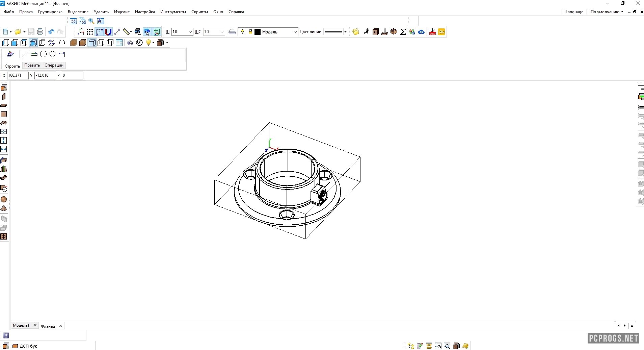Image resolution: width=644 pixels, height=350 pixels.
Task: Open the Инструменты menu
Action: pos(173,11)
